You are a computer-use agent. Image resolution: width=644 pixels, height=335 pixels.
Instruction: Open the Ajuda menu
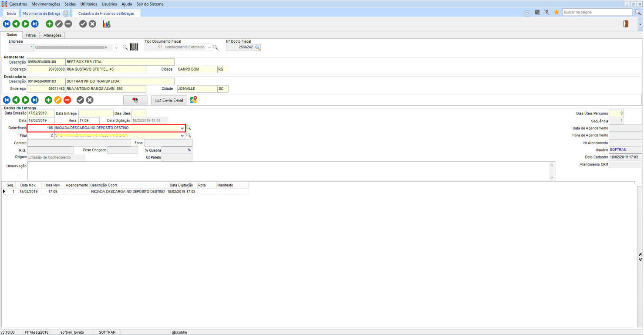pos(127,4)
